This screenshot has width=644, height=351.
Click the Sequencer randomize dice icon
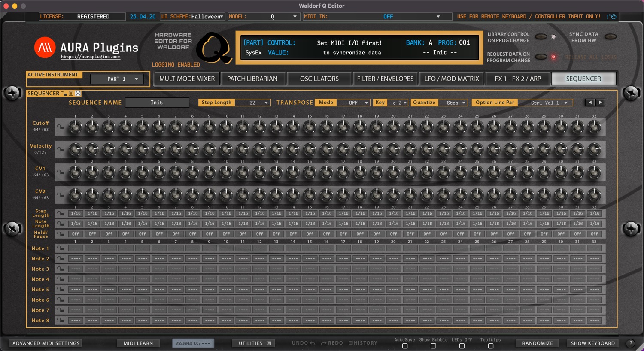pos(78,93)
